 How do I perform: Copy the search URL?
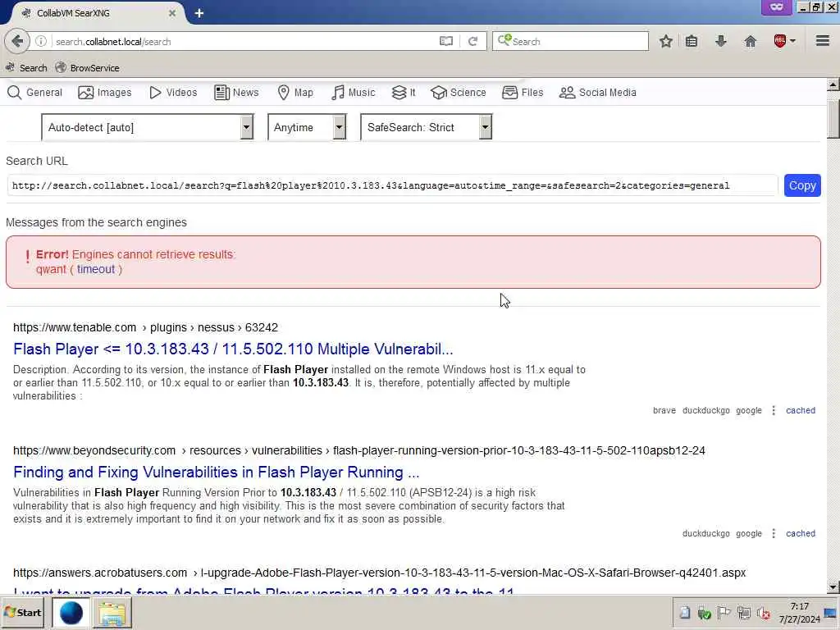coord(802,185)
